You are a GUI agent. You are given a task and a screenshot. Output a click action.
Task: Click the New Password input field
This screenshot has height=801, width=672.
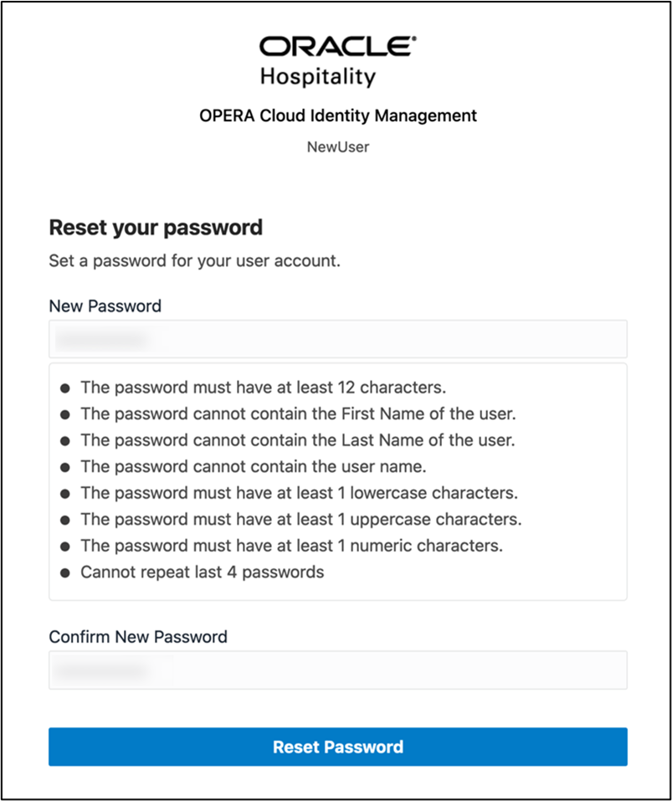point(337,338)
